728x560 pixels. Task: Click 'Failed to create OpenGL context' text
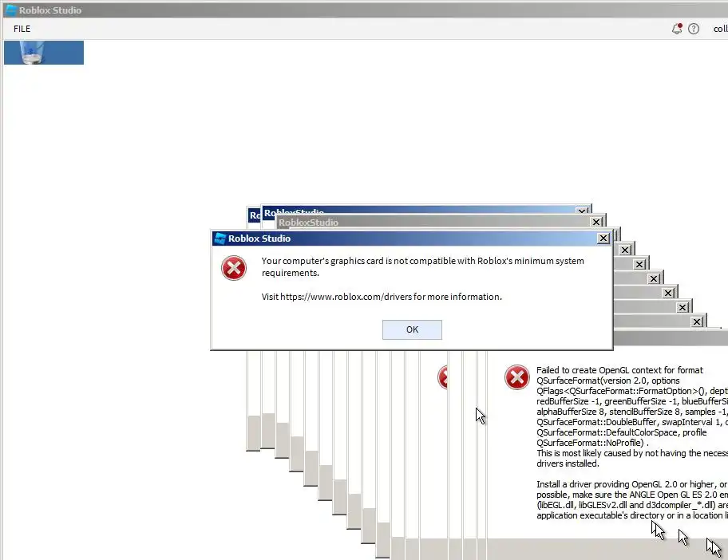tap(619, 370)
